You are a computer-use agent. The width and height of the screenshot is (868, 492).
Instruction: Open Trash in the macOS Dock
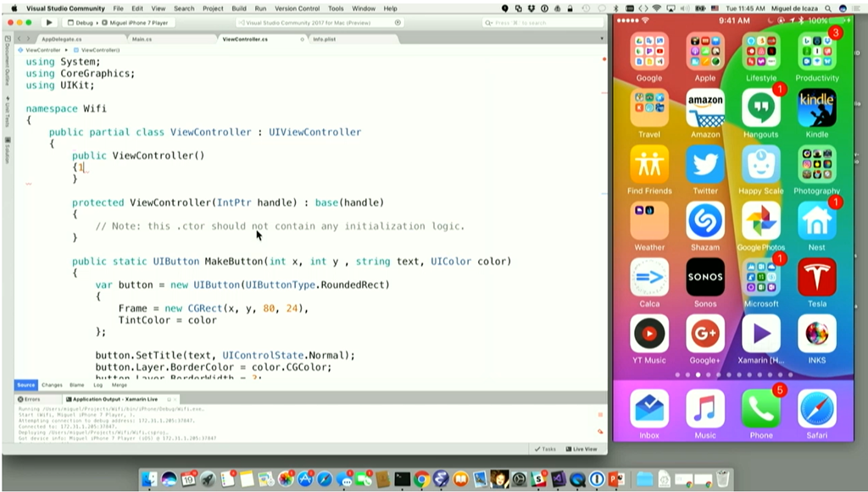click(722, 478)
